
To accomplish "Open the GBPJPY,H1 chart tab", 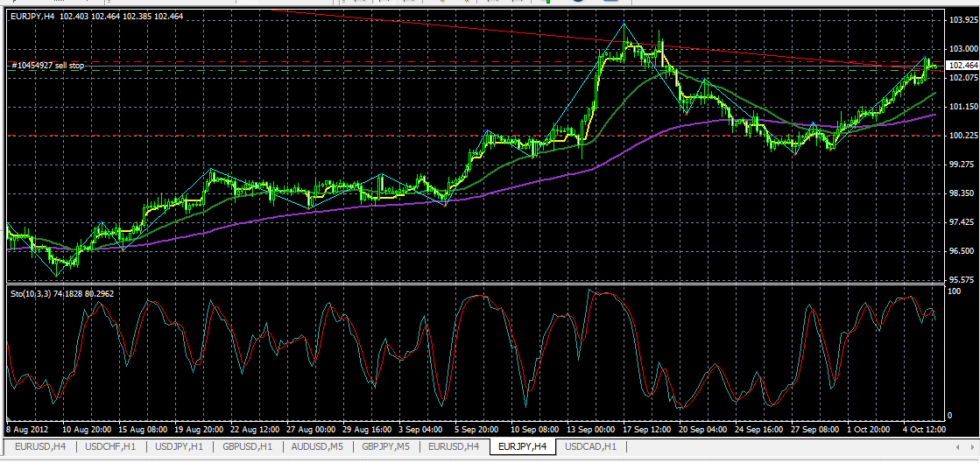I will point(386,447).
